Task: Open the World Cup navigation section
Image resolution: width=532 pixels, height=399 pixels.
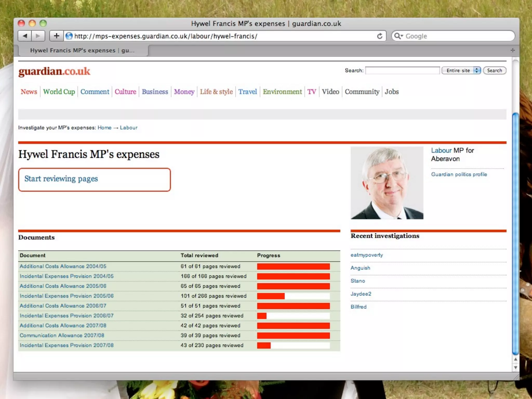Action: (59, 92)
